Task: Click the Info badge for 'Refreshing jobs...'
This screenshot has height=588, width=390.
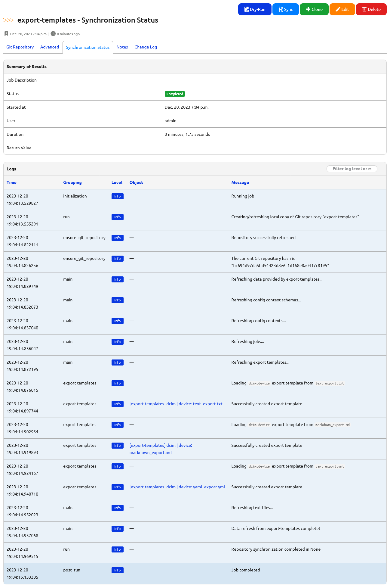Action: pyautogui.click(x=118, y=342)
